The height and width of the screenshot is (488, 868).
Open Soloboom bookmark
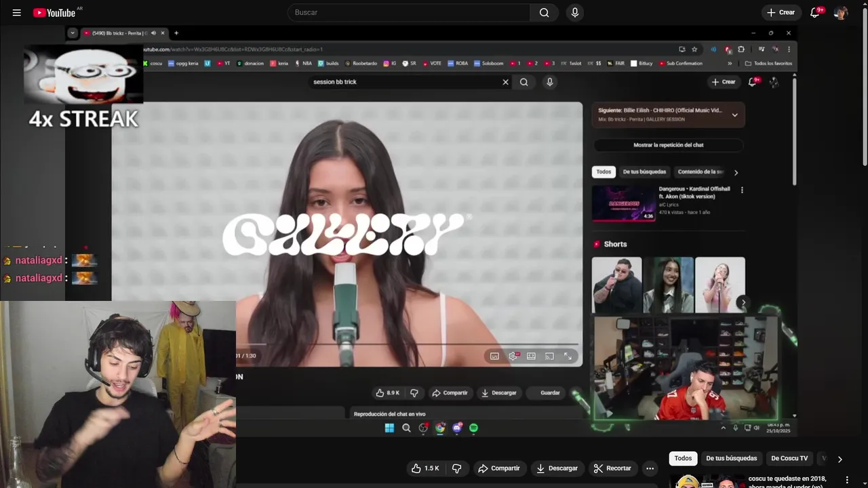pos(488,63)
